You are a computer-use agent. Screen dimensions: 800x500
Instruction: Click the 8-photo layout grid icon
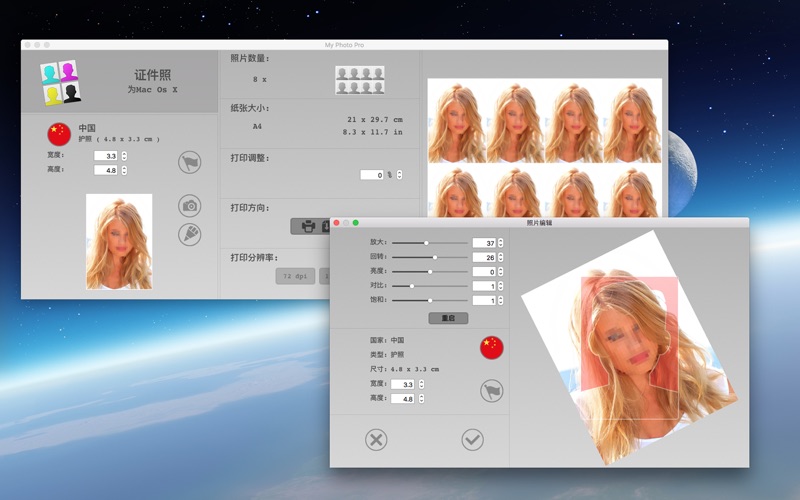point(359,79)
